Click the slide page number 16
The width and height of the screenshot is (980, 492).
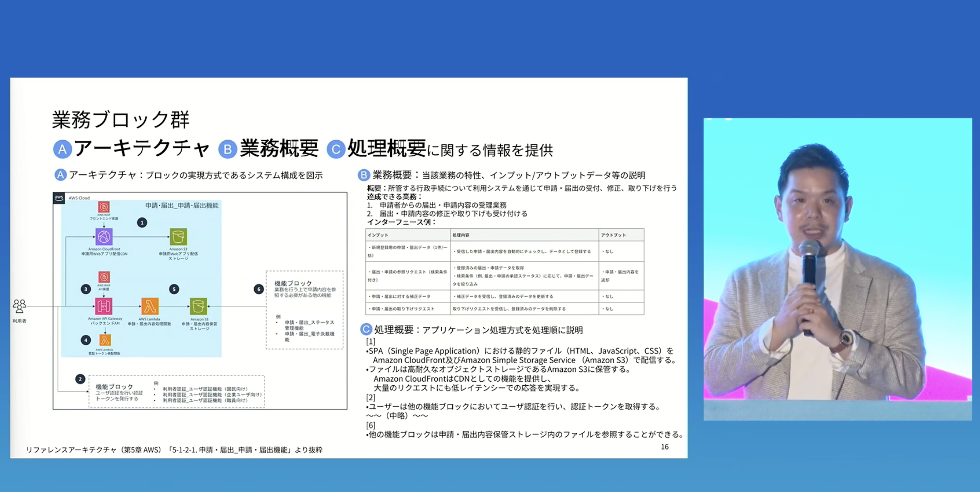[664, 447]
